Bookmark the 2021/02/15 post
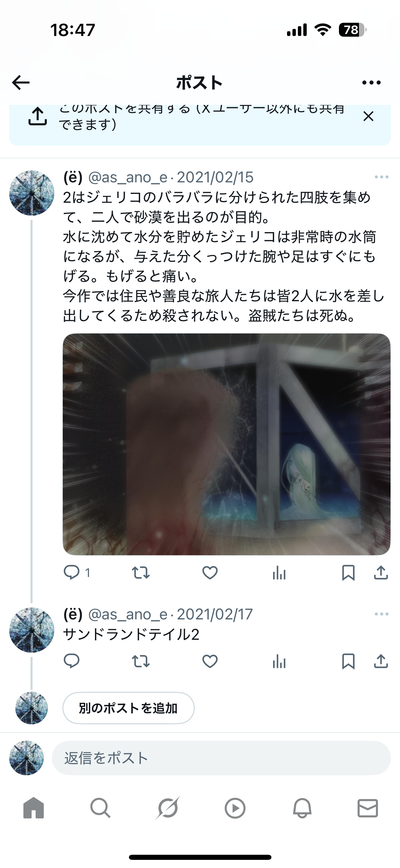The height and width of the screenshot is (868, 400). tap(348, 573)
